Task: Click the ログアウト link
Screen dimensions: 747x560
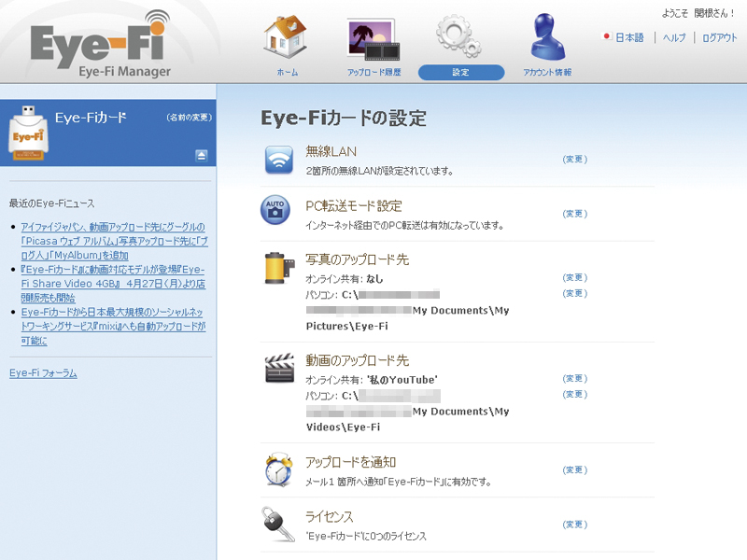Action: point(719,37)
